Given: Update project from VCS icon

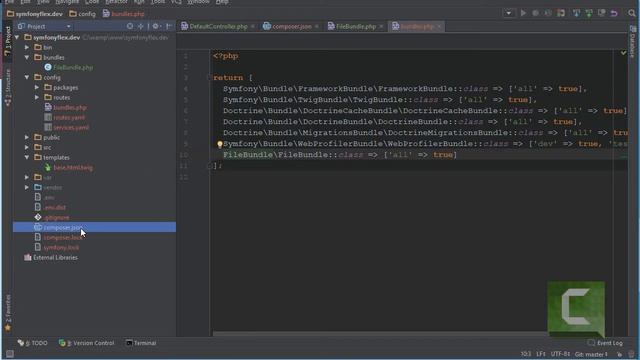Looking at the screenshot, I should click(x=576, y=13).
